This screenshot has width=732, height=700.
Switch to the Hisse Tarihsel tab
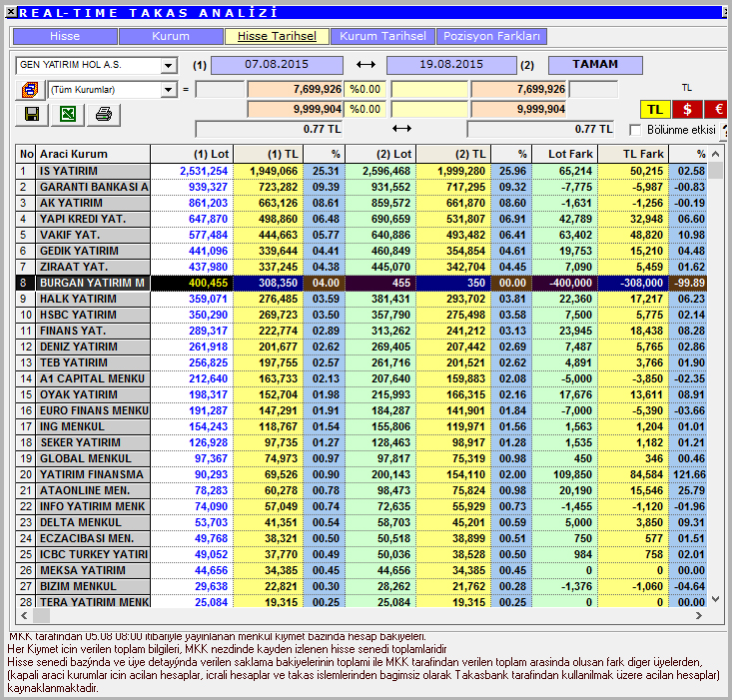tap(277, 36)
